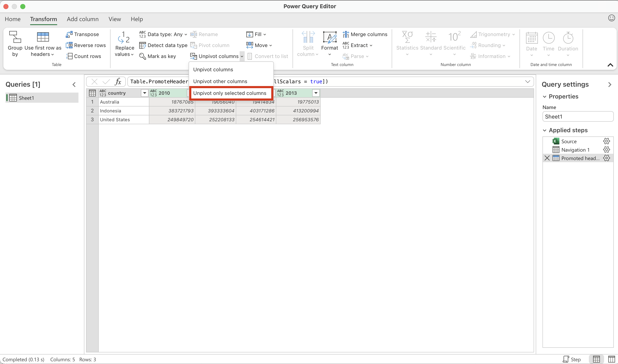Open the country column filter dropdown
Image resolution: width=618 pixels, height=364 pixels.
tap(144, 93)
